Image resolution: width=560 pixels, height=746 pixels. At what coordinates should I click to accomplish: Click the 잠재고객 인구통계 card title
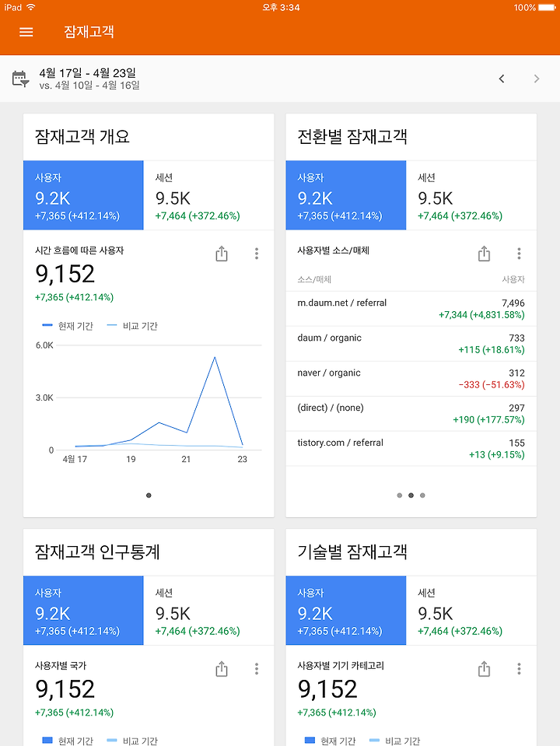[x=97, y=552]
